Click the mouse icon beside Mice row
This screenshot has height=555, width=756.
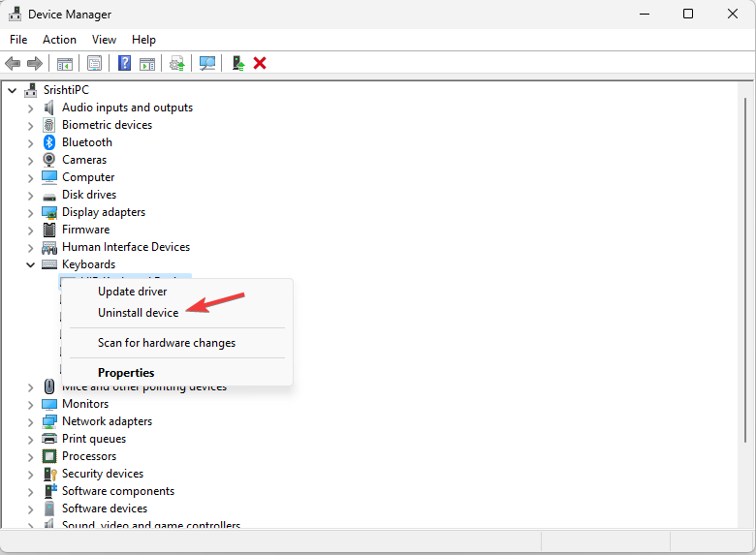(49, 386)
